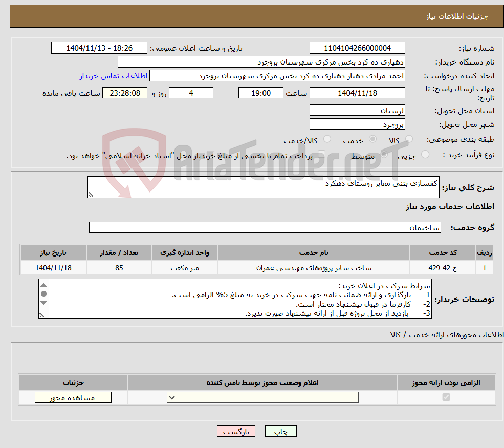Image resolution: width=504 pixels, height=448 pixels.
Task: Select the خدمت radio button
Action: coord(372,139)
